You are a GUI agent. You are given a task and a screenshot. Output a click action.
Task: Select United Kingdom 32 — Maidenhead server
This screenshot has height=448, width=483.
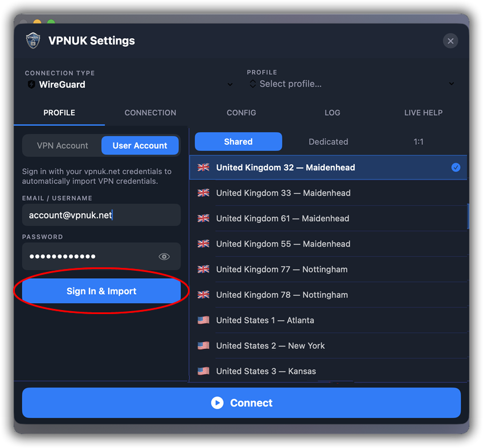point(328,168)
